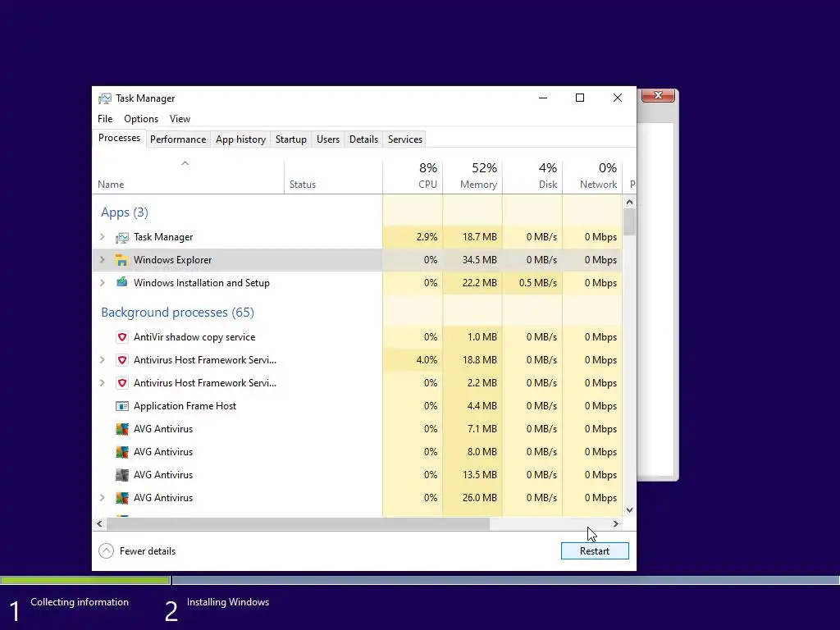The width and height of the screenshot is (840, 630).
Task: Open the File menu
Action: click(105, 119)
